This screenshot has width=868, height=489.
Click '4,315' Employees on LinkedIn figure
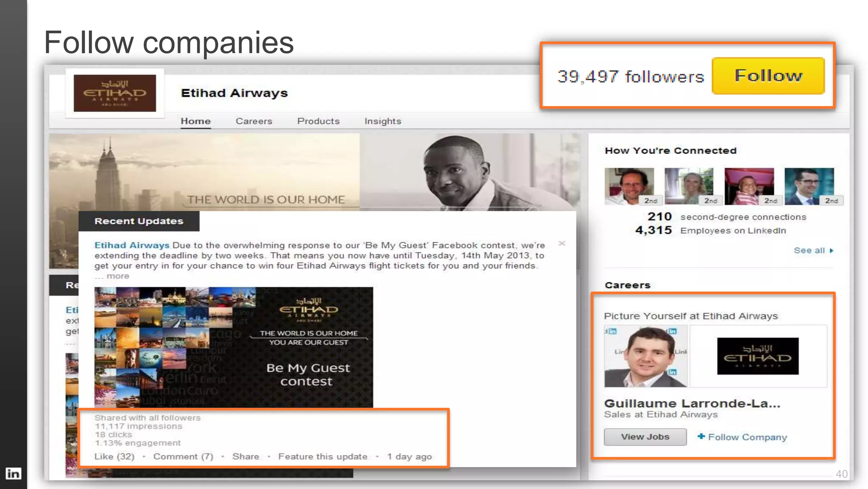coord(654,230)
